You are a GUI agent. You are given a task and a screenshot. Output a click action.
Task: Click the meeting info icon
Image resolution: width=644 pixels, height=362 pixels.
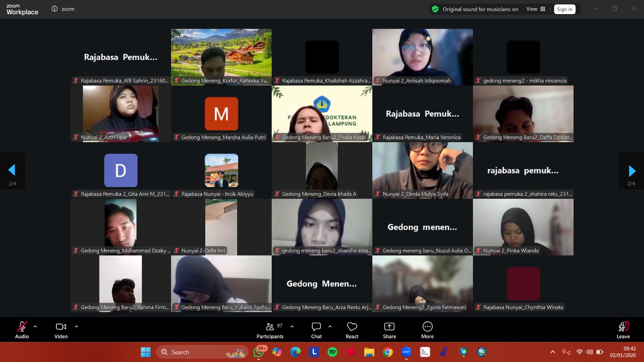(55, 9)
